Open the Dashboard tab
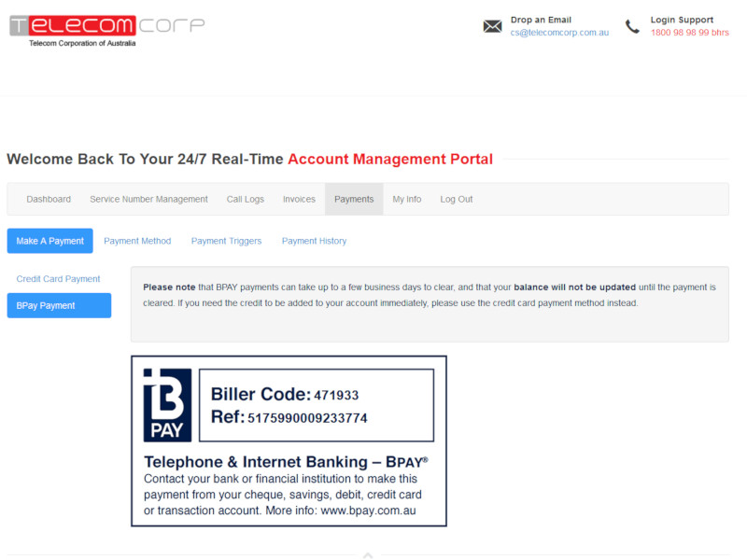The width and height of the screenshot is (747, 560). click(x=49, y=199)
